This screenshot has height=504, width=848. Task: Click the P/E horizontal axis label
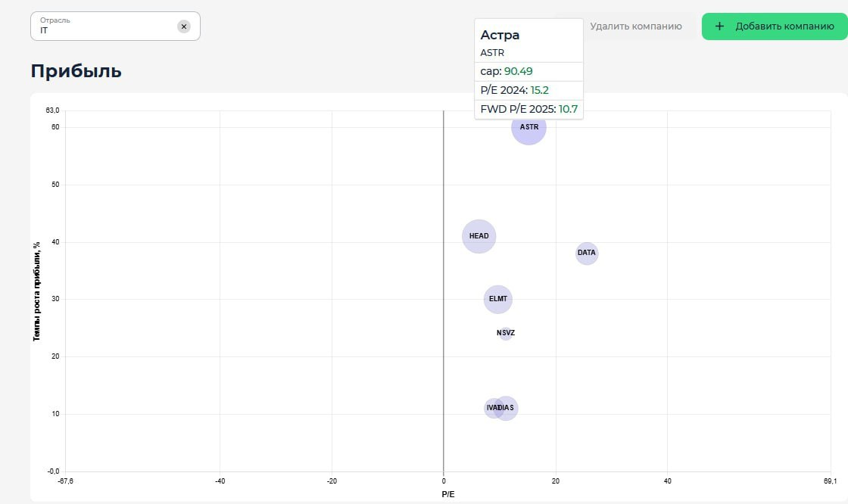[x=447, y=494]
